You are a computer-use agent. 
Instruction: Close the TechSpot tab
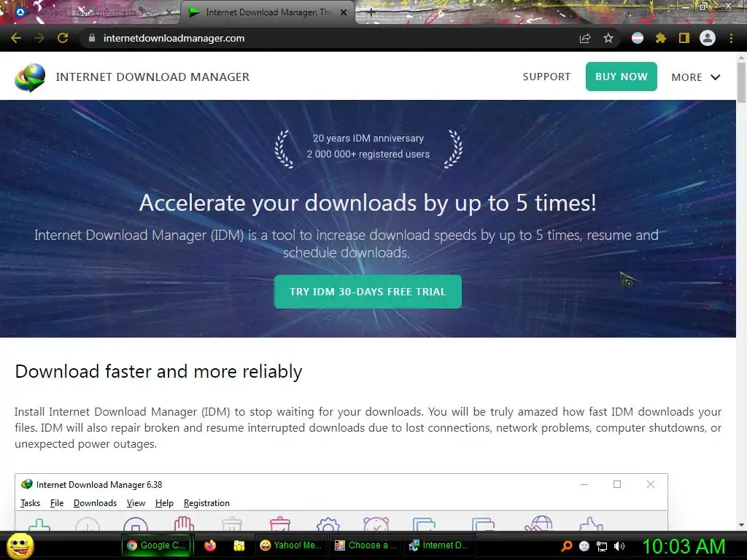(169, 13)
